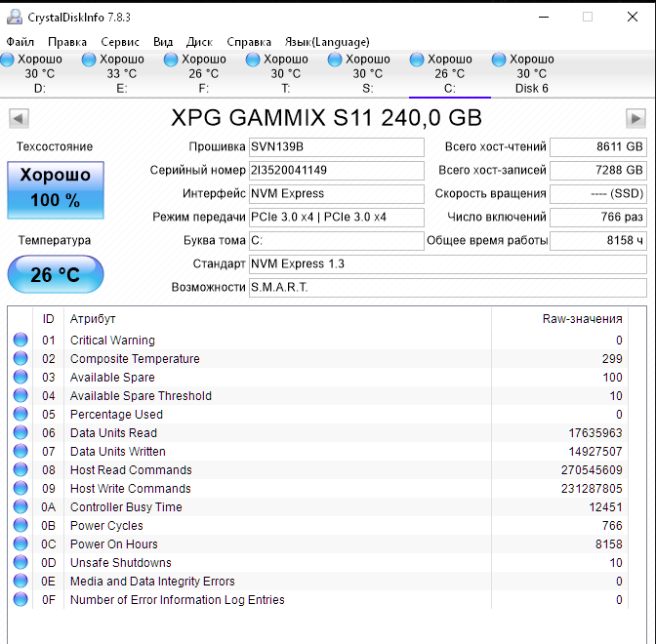Click status orb for Available Spare Threshold row
The width and height of the screenshot is (656, 644).
point(20,395)
